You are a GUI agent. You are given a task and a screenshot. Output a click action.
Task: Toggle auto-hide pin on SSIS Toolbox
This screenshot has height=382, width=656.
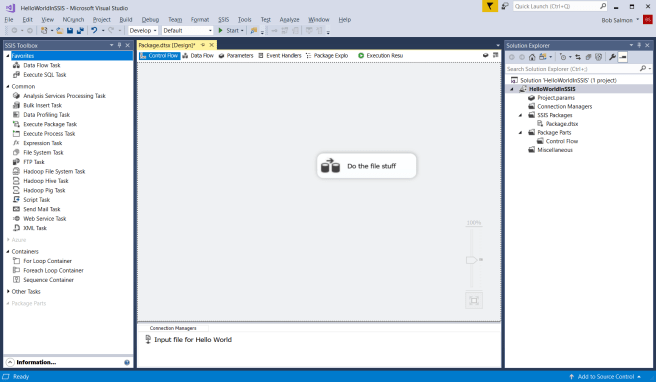click(x=119, y=45)
